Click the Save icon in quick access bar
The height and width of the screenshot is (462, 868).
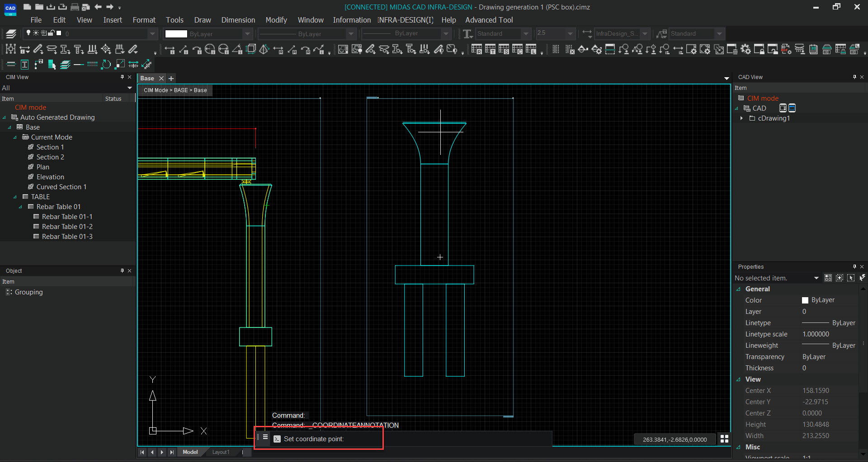coord(51,7)
